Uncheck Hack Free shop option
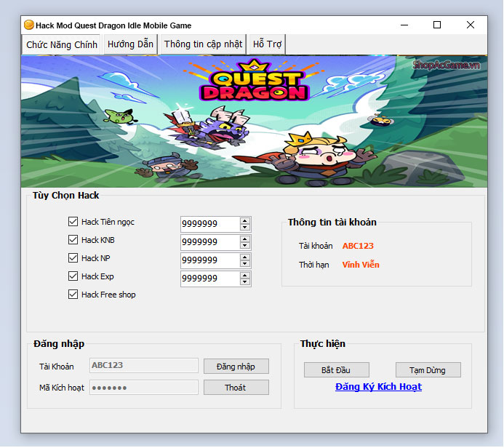The image size is (504, 448). pos(73,295)
